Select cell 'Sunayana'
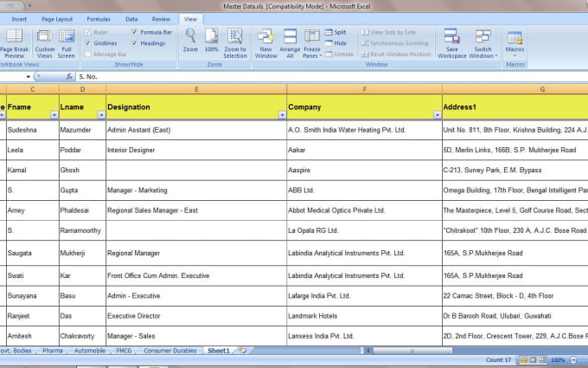 tap(33, 296)
